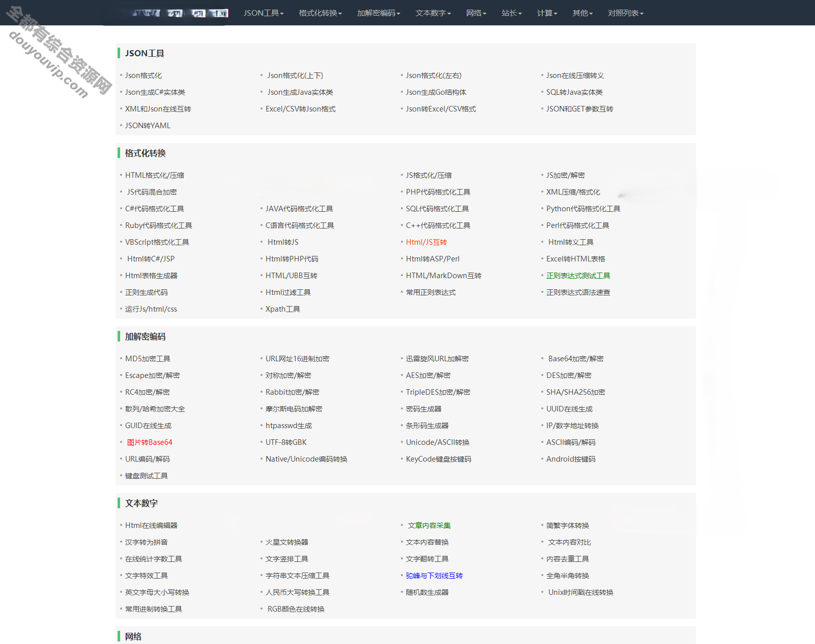Open the 网络 navigation dropdown
815x644 pixels.
[476, 13]
